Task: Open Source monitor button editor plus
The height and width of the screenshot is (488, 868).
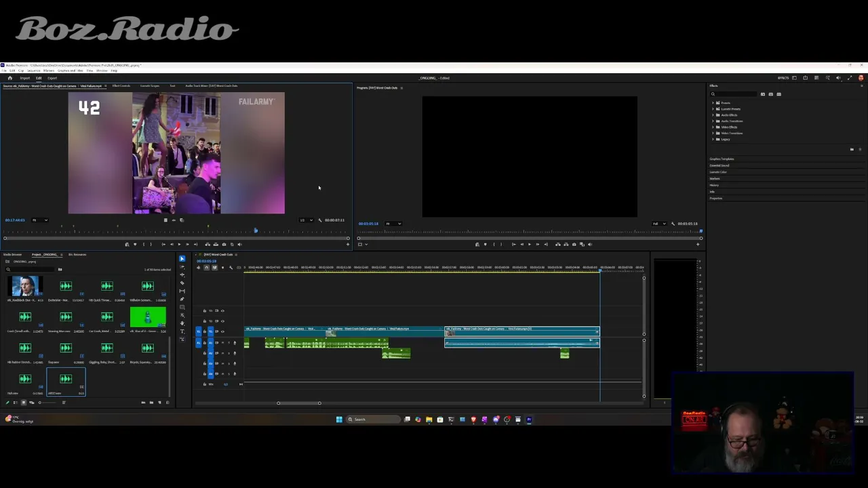Action: coord(348,244)
